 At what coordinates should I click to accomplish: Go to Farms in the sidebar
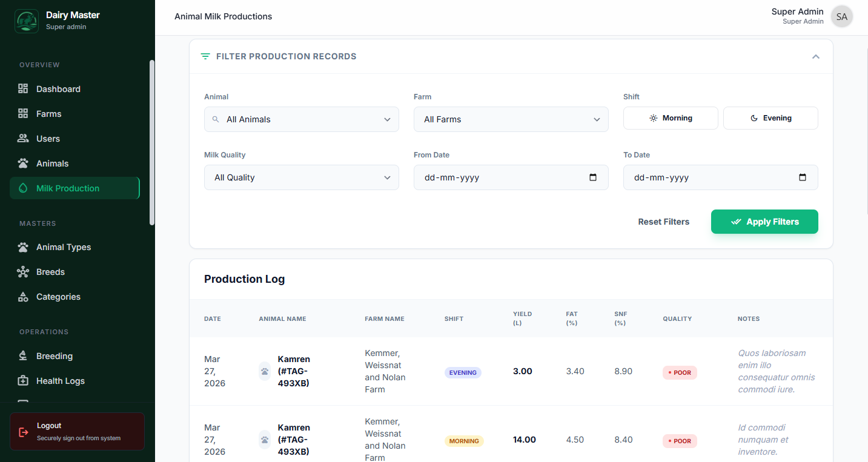(x=48, y=114)
